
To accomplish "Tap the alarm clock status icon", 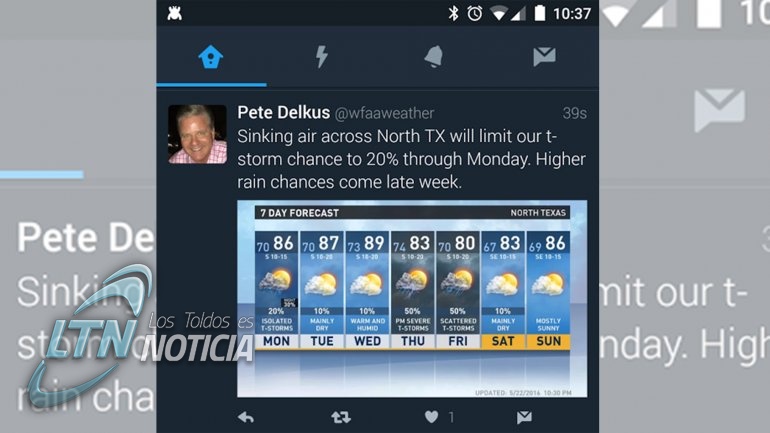I will pyautogui.click(x=474, y=13).
